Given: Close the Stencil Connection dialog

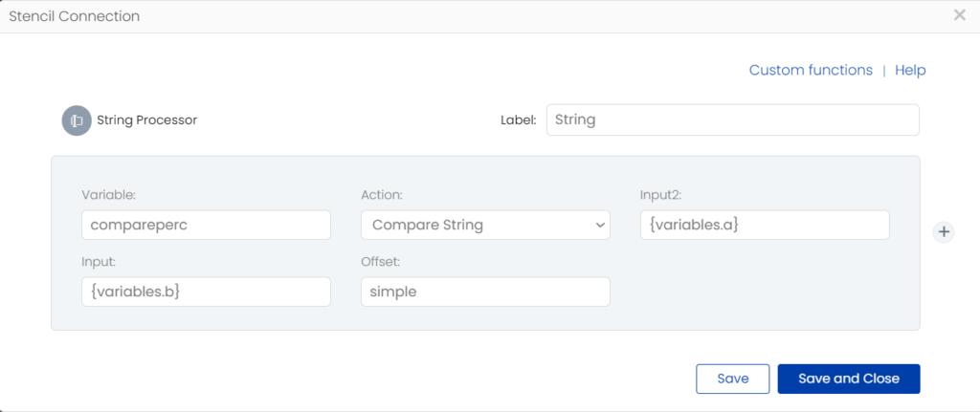Looking at the screenshot, I should (959, 15).
